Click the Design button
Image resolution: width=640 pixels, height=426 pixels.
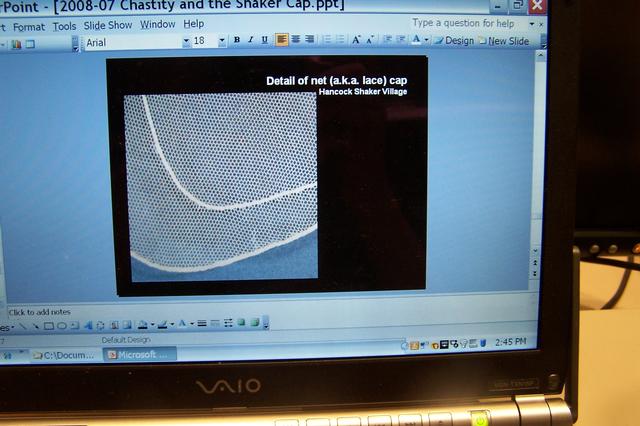pyautogui.click(x=454, y=41)
